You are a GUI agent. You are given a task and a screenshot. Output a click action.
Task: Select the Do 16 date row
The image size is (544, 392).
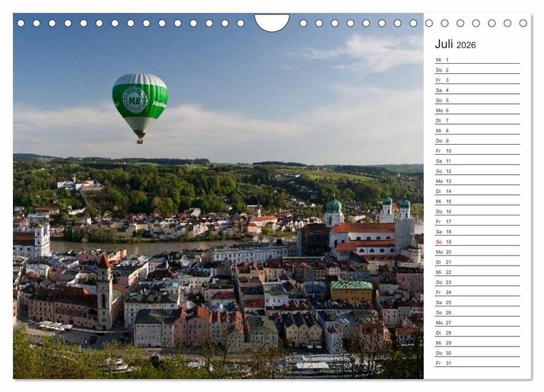477,211
